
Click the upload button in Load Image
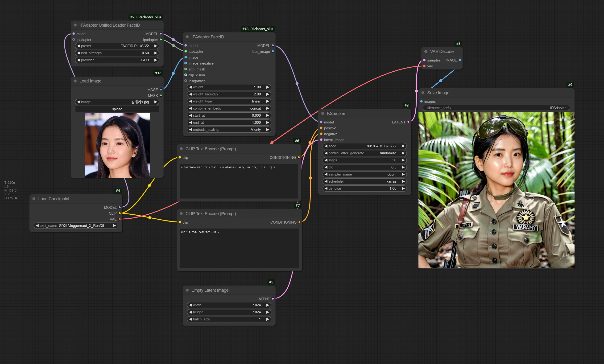(x=117, y=109)
